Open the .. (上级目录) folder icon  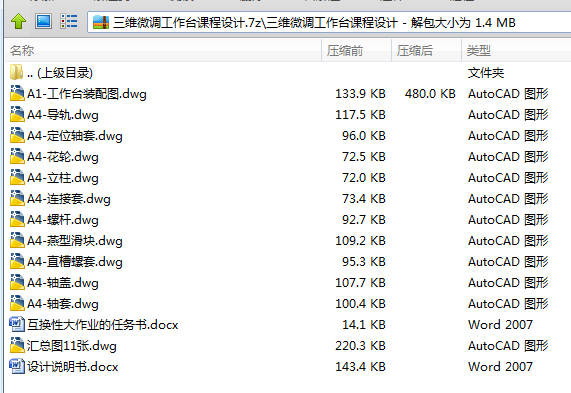(x=16, y=72)
